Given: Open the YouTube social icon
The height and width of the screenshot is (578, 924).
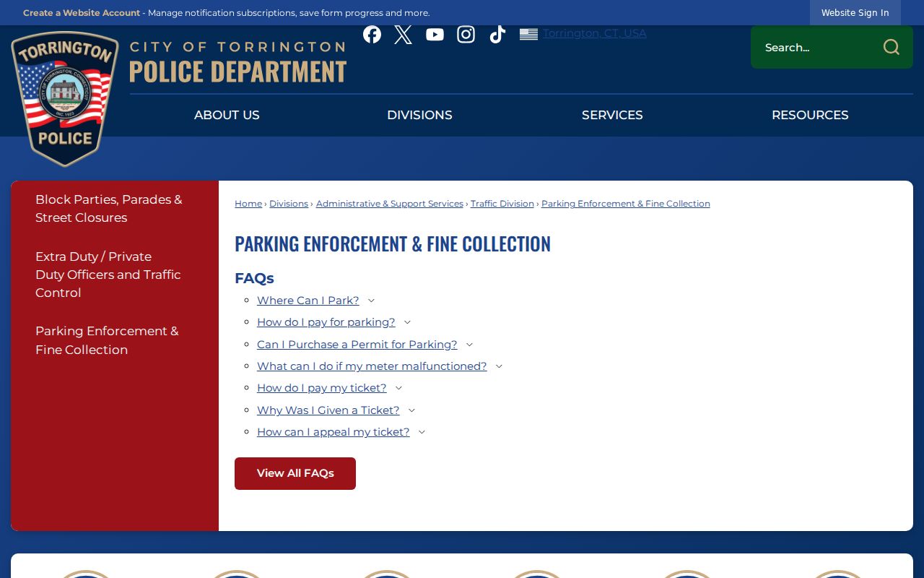Looking at the screenshot, I should point(435,34).
